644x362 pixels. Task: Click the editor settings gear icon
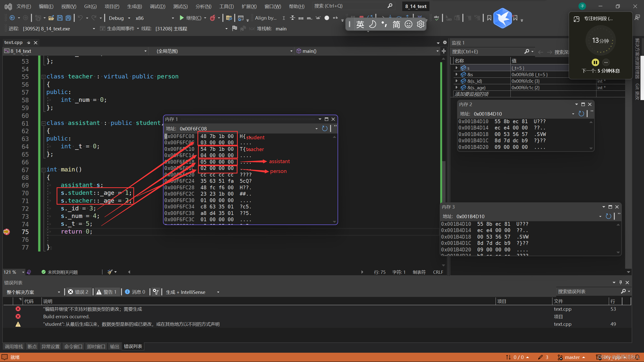tap(445, 42)
